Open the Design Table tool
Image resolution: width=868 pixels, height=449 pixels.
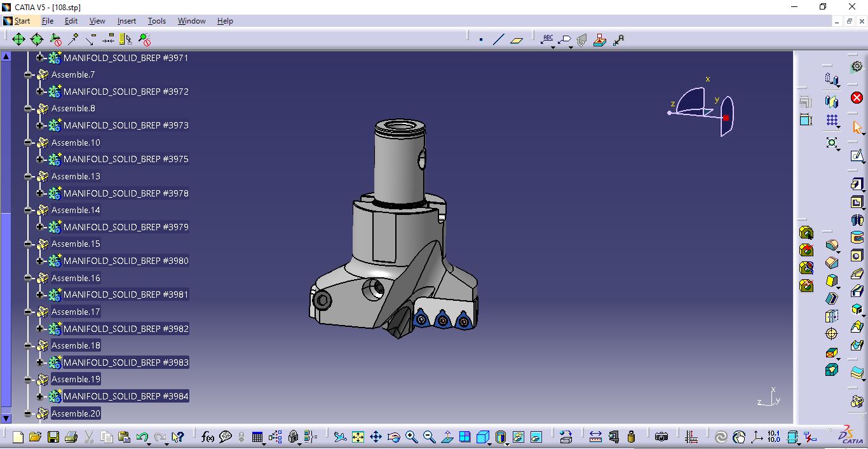point(257,437)
